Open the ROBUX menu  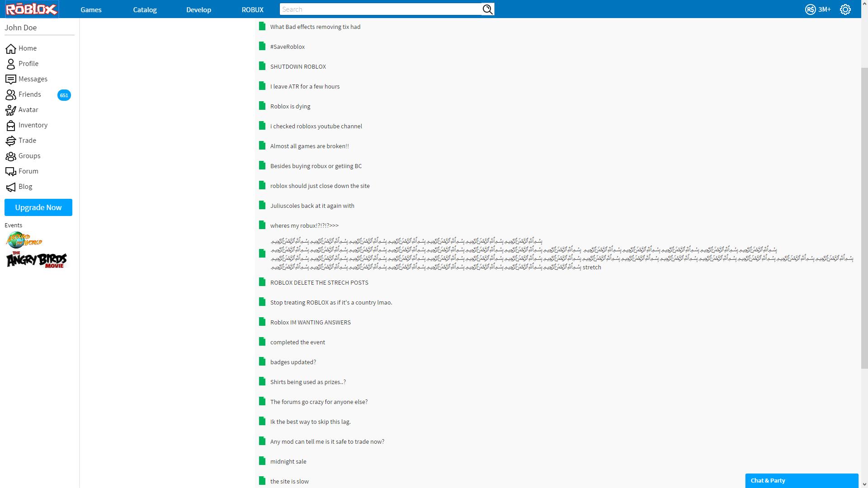click(252, 9)
